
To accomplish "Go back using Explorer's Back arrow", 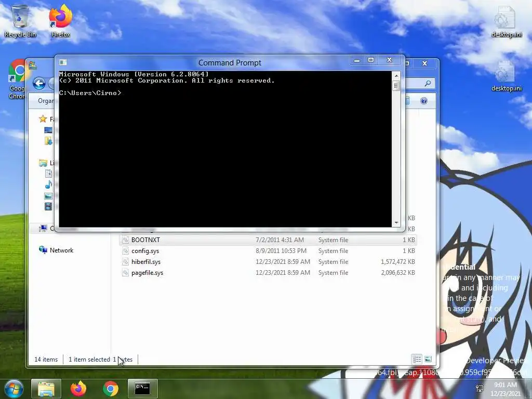I will coord(39,84).
